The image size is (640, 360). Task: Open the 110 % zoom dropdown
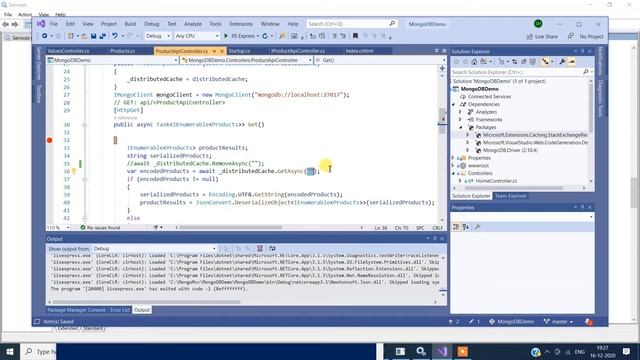click(x=58, y=228)
